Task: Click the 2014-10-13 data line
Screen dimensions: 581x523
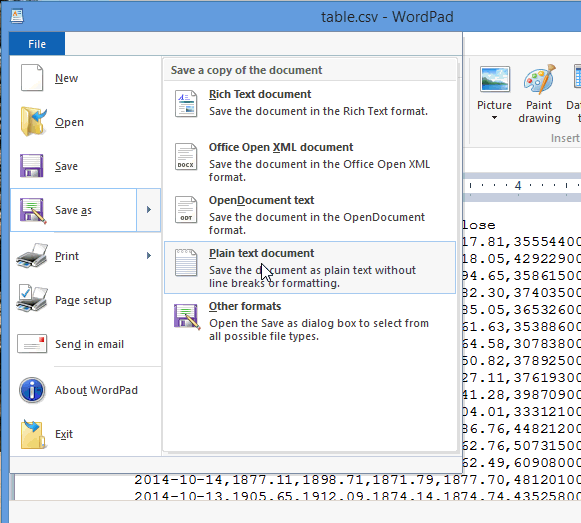Action: click(357, 496)
